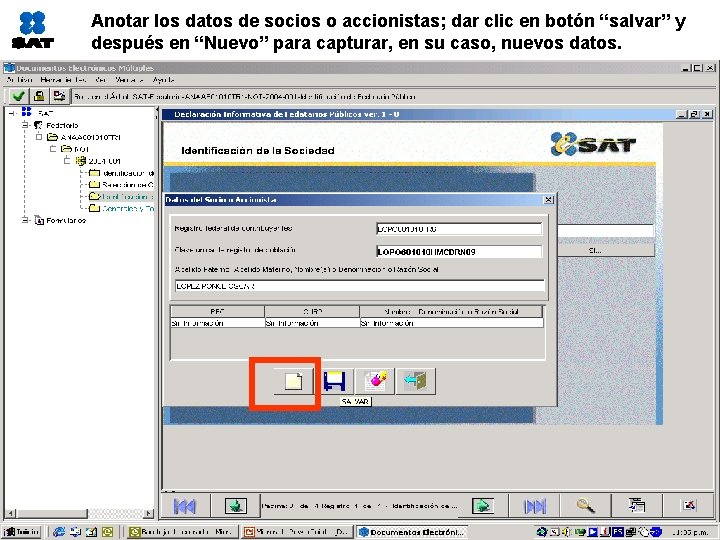Click the system tray clock
This screenshot has width=720, height=540.
pyautogui.click(x=691, y=532)
